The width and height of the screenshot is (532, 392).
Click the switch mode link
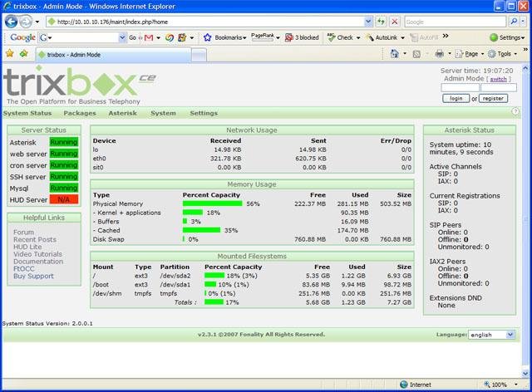tap(499, 79)
